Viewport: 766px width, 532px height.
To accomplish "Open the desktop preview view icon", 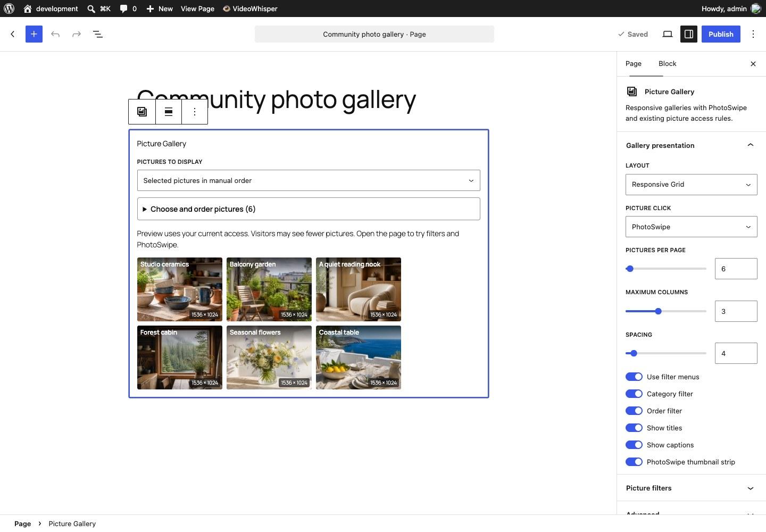I will [x=668, y=34].
